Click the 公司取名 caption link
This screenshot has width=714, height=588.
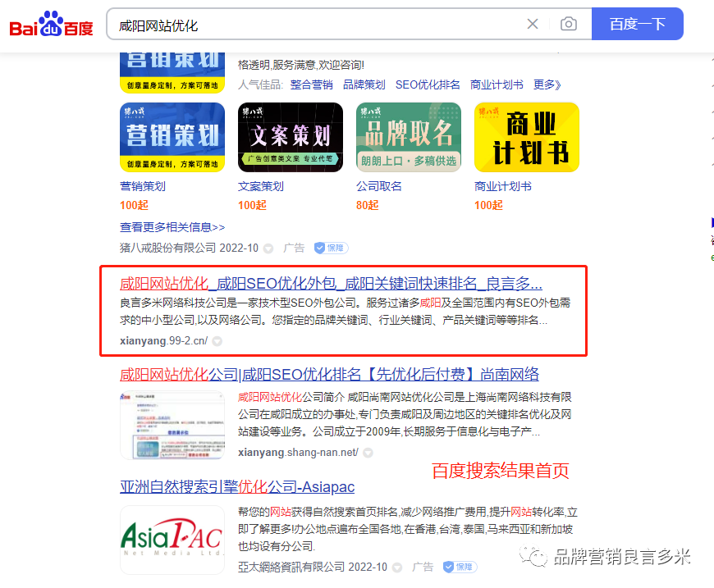pyautogui.click(x=379, y=186)
